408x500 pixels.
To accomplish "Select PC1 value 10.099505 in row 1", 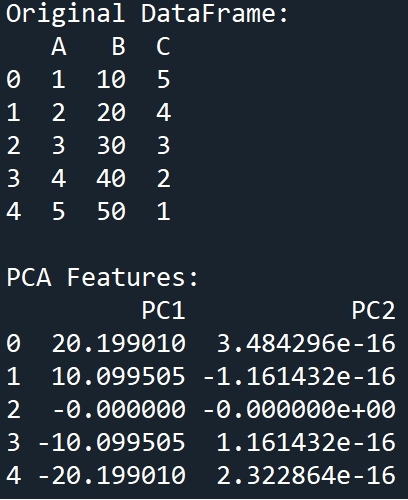I will 118,376.
